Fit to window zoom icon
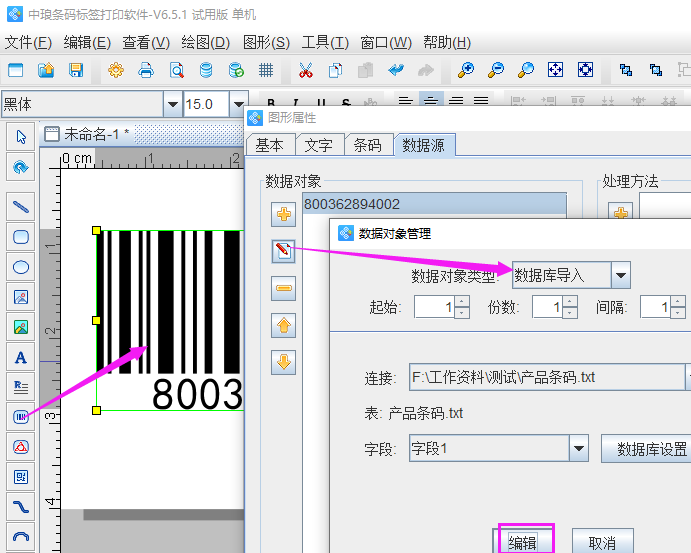The width and height of the screenshot is (691, 553). tap(555, 70)
